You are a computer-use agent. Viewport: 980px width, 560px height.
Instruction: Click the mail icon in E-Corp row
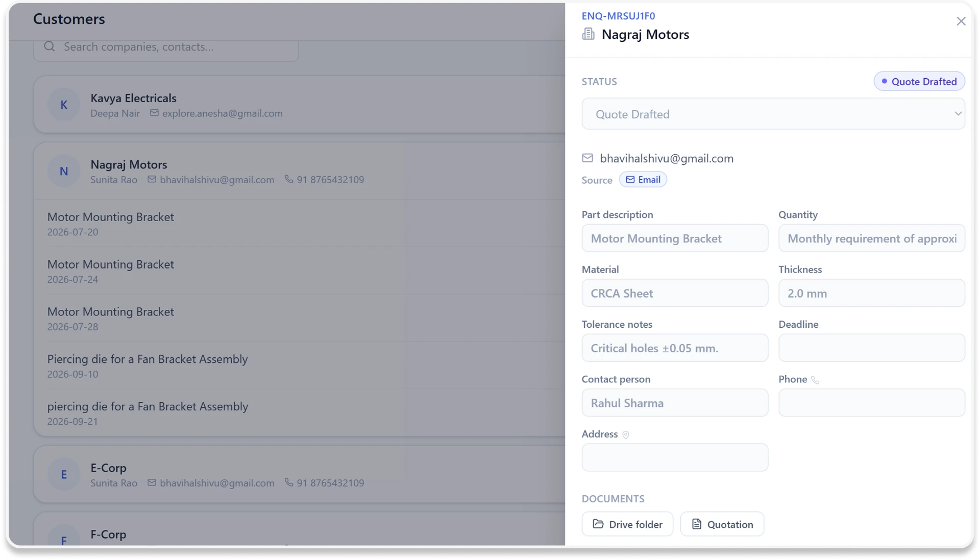(152, 482)
